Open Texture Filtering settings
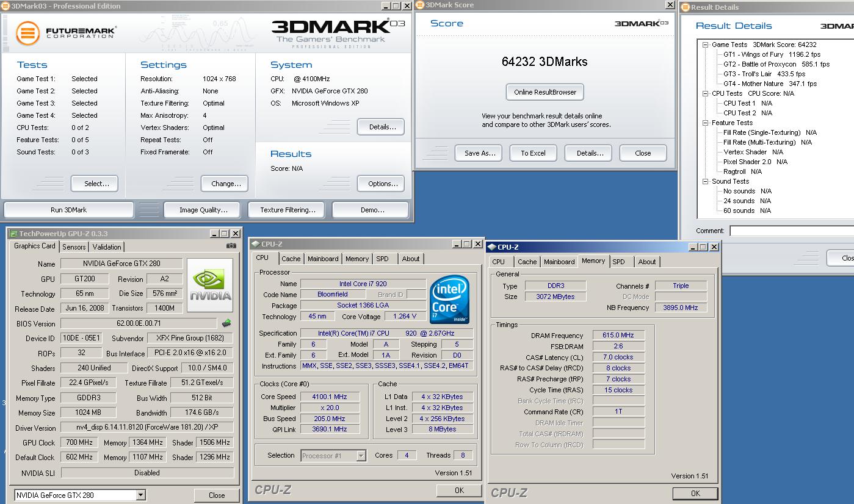 click(288, 210)
